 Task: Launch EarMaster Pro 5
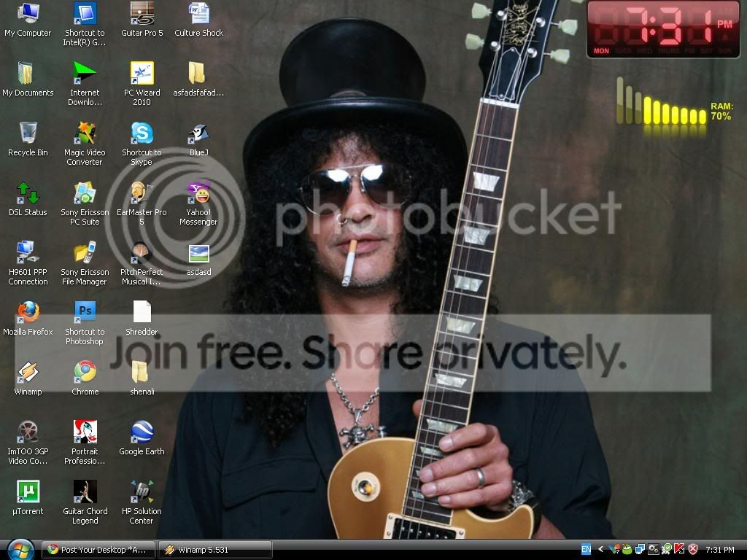click(x=142, y=203)
